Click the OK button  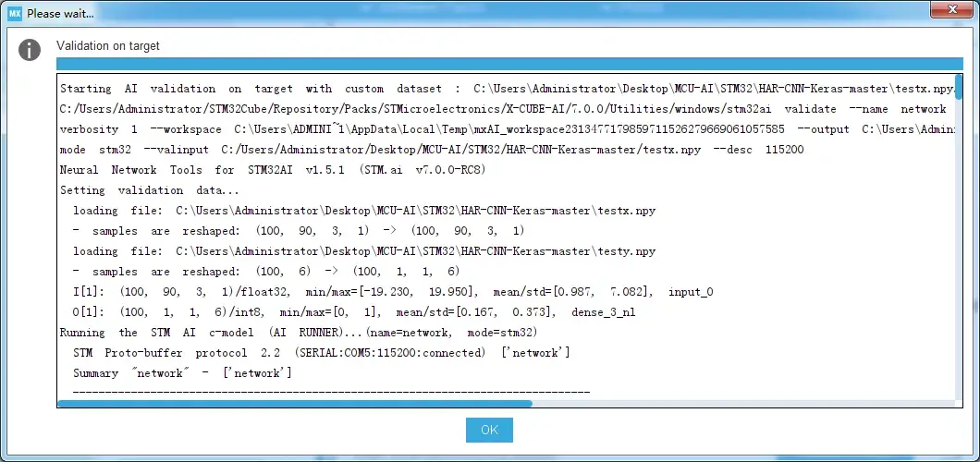click(489, 430)
